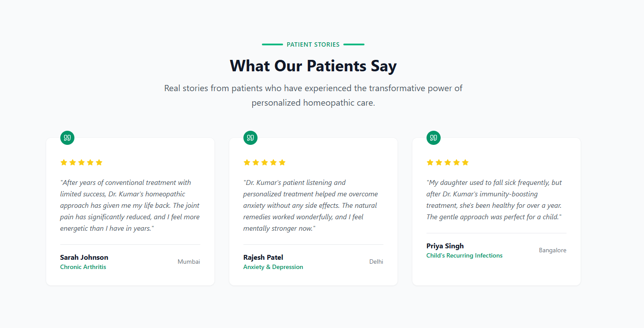Click first star in Sarah Johnson's rating

[x=64, y=162]
